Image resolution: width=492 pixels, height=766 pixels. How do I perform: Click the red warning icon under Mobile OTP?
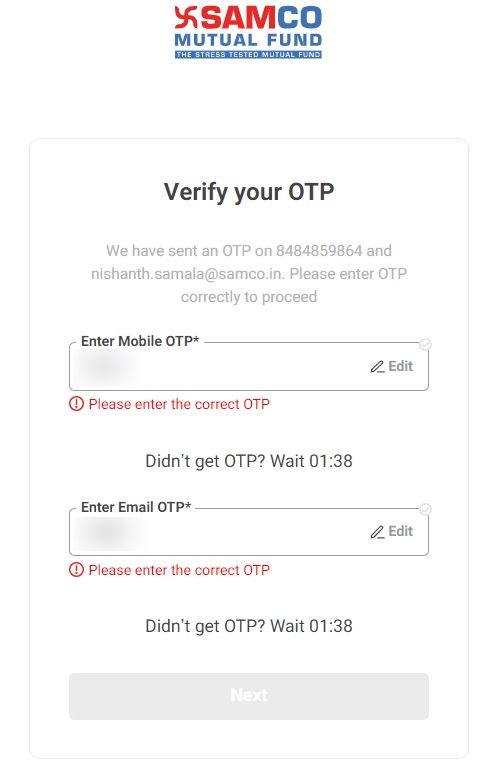[76, 404]
